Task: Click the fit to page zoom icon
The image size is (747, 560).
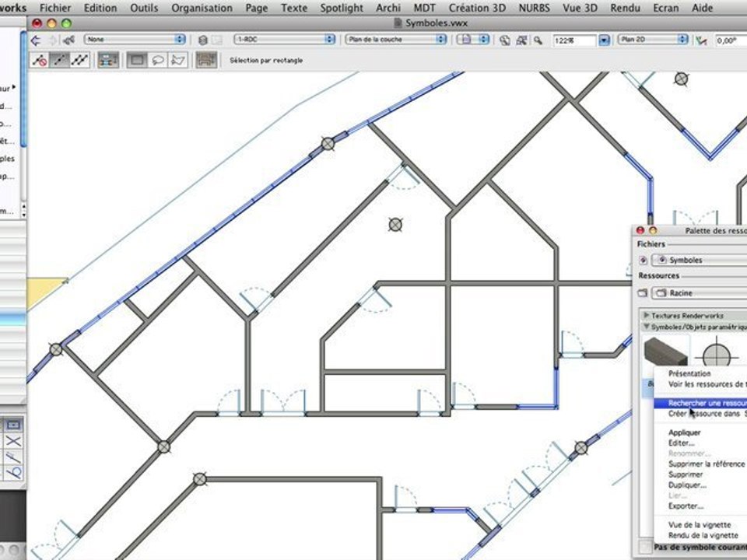Action: coord(505,40)
